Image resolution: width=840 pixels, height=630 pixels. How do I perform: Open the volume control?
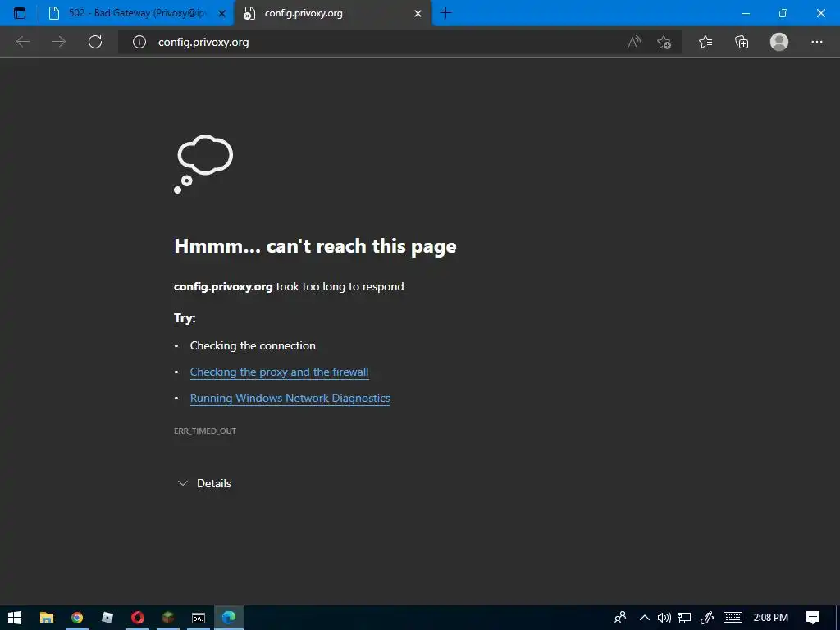pos(664,618)
